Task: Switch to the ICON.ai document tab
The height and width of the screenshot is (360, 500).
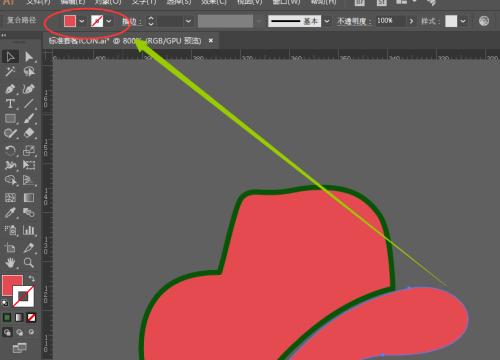Action: 125,41
